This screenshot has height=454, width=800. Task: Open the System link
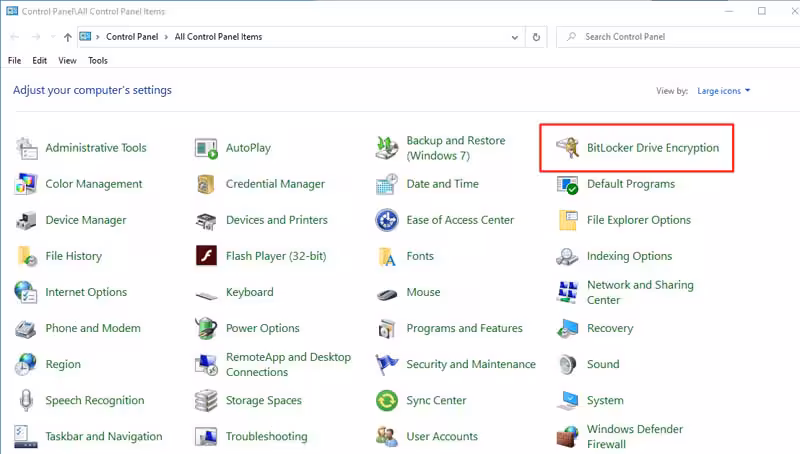pos(605,400)
